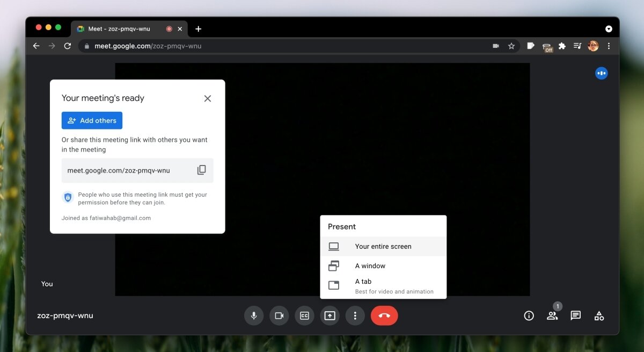Click the Add others button
The width and height of the screenshot is (644, 352).
(92, 120)
